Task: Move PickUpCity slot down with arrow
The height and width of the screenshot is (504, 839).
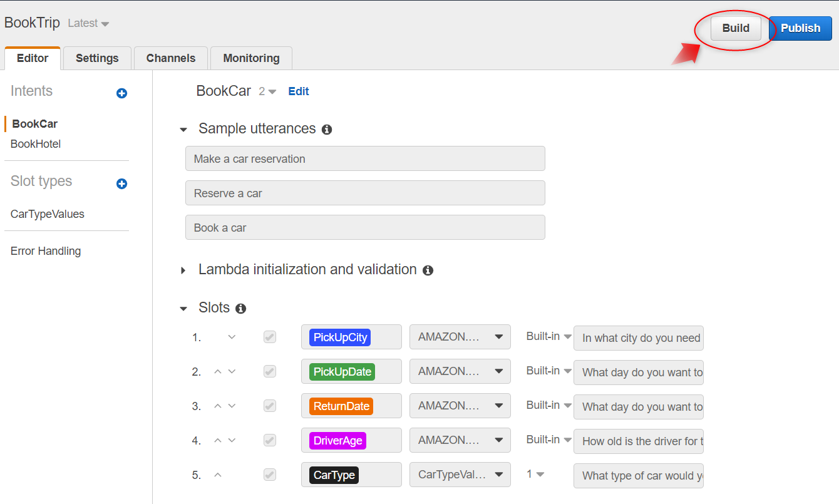Action: coord(232,337)
